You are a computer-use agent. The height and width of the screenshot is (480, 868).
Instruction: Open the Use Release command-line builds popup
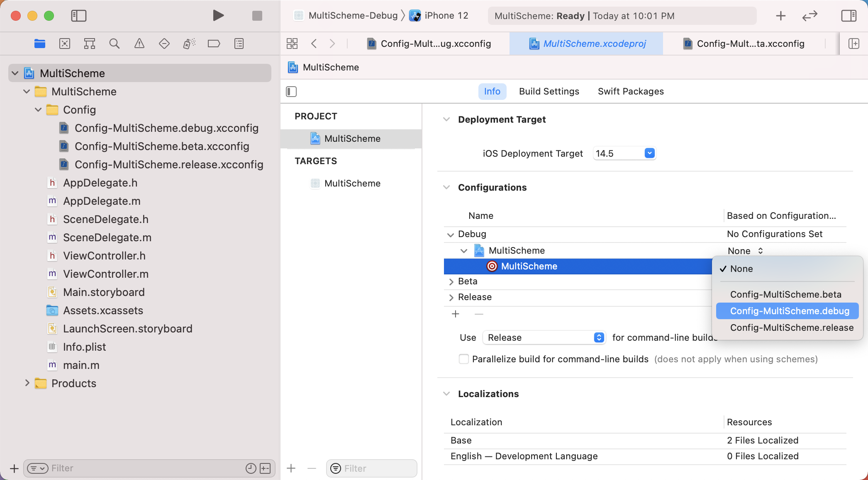click(x=544, y=337)
